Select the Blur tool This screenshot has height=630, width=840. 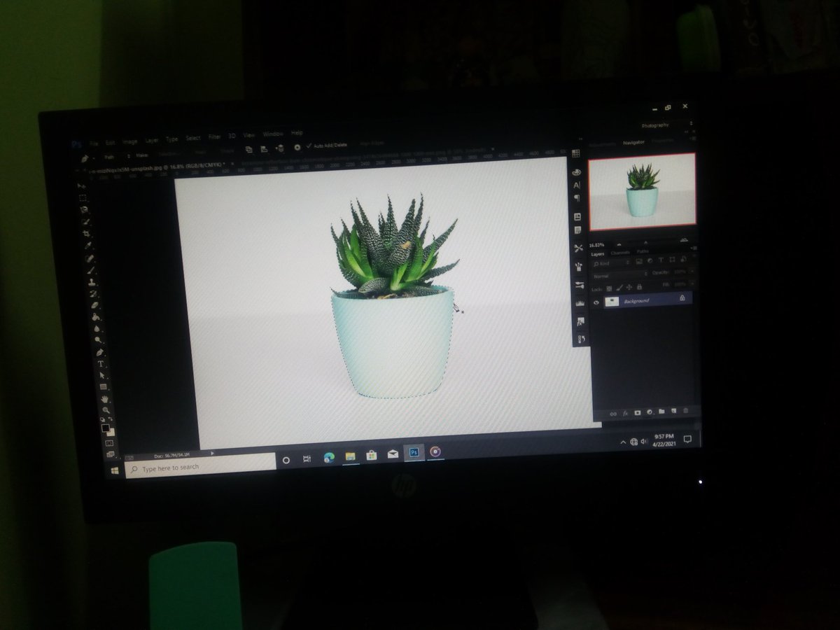[x=97, y=328]
